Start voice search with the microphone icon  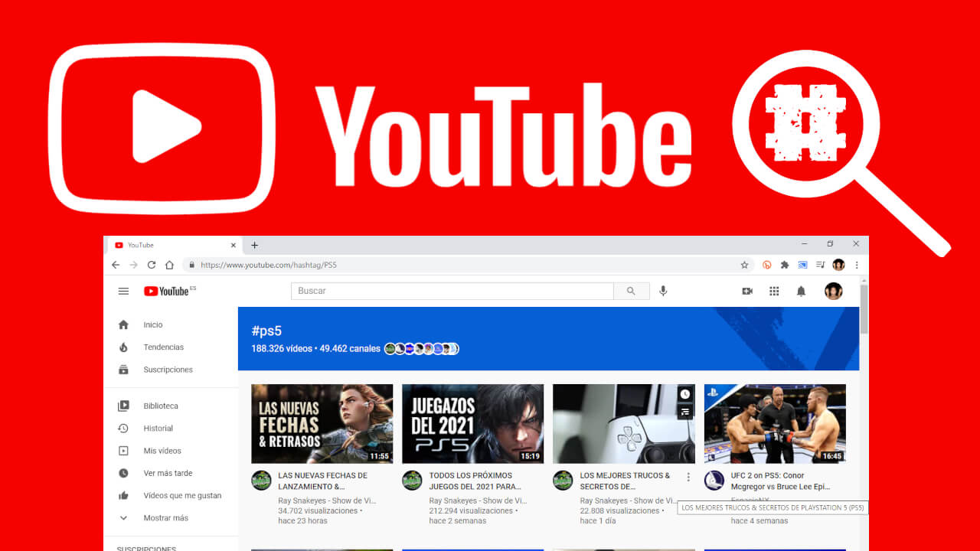tap(663, 291)
